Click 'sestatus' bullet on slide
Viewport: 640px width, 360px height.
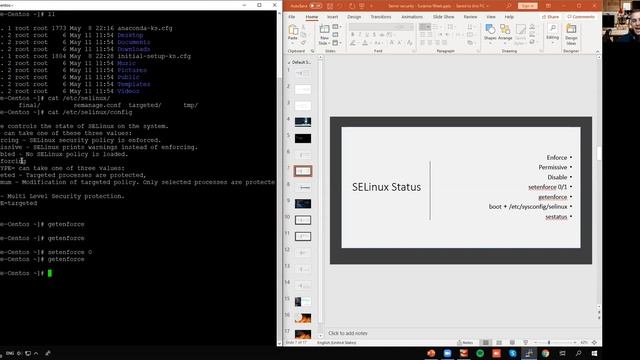click(x=556, y=217)
